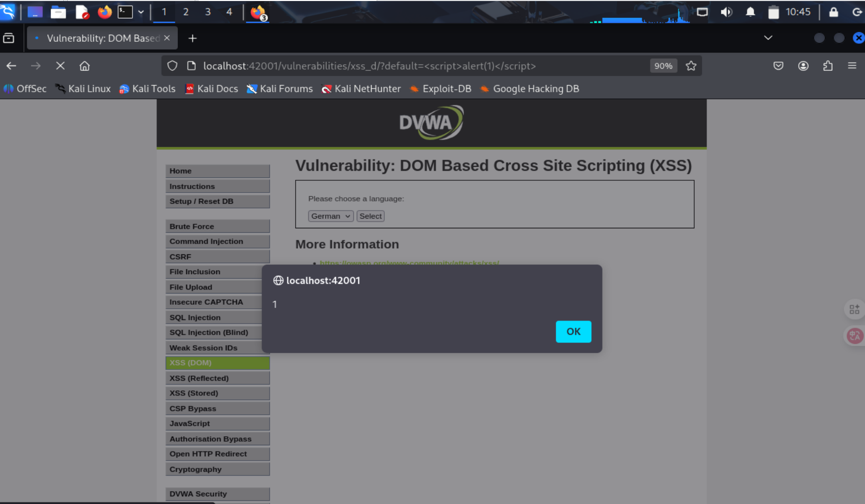865x504 pixels.
Task: Go back to the previous page
Action: click(x=11, y=66)
